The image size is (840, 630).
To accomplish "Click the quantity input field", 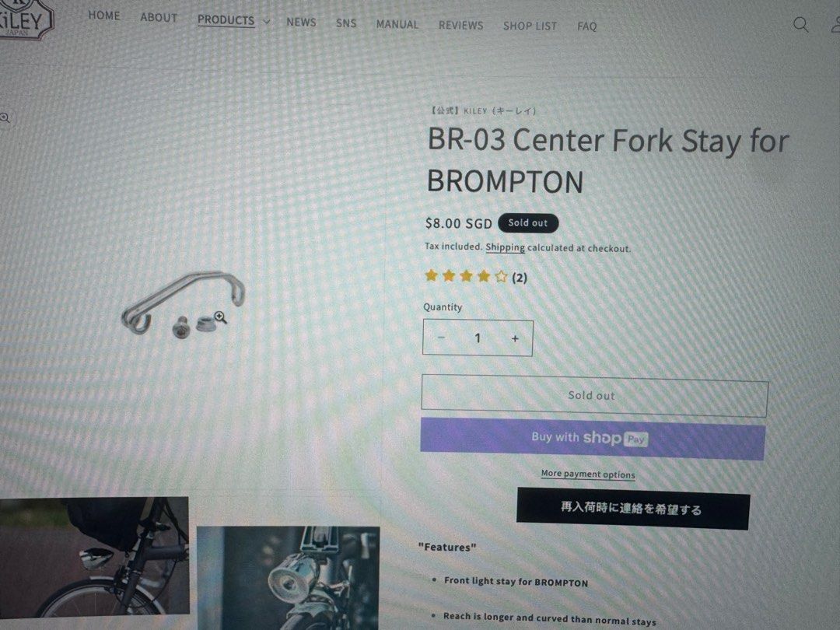I will pos(478,338).
